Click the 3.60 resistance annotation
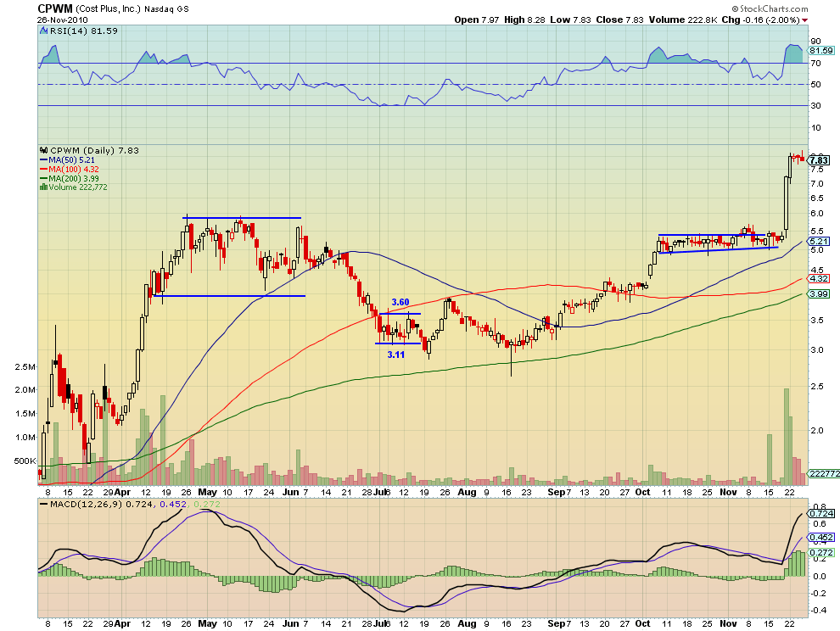 point(400,303)
